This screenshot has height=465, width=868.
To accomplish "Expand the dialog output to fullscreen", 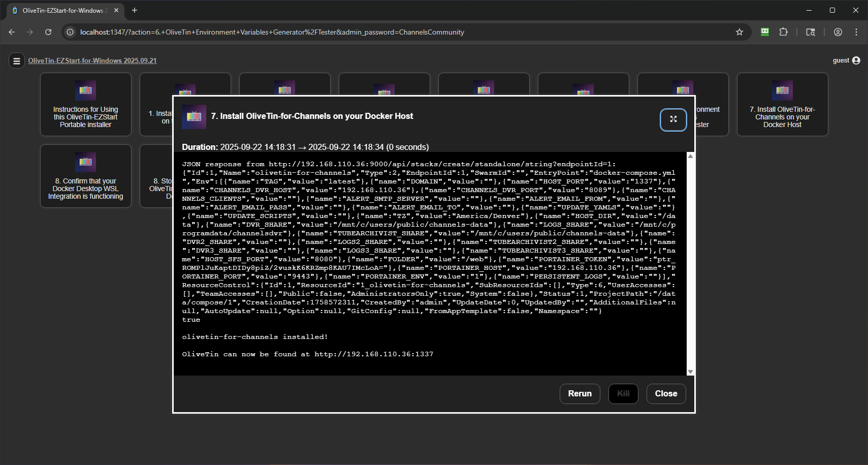I will point(673,119).
